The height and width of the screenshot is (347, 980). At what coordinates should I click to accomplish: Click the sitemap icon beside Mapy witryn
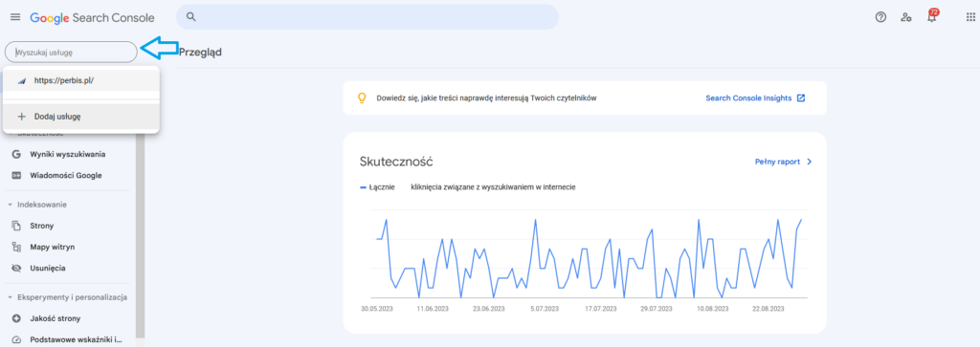17,248
